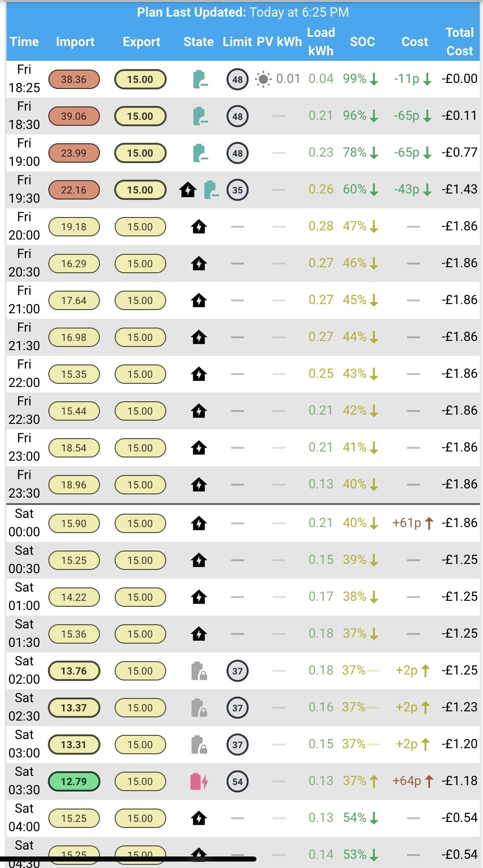Click the house icon in Fri 19:30 row

pos(188,189)
